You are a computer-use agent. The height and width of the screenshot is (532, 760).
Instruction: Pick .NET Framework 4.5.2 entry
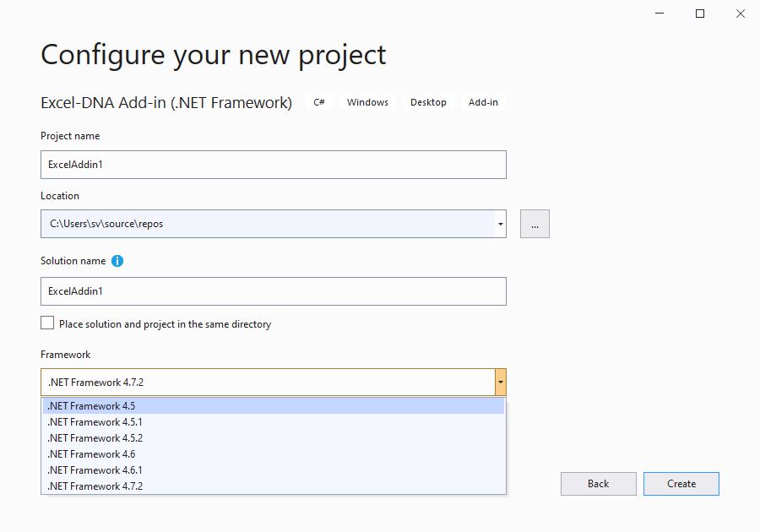click(x=274, y=438)
